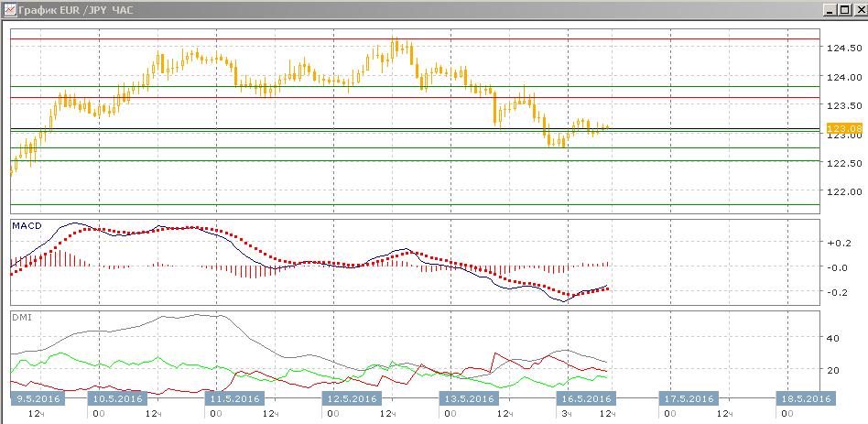Image resolution: width=868 pixels, height=424 pixels.
Task: Click the 10.5.2016 date marker
Action: [118, 398]
